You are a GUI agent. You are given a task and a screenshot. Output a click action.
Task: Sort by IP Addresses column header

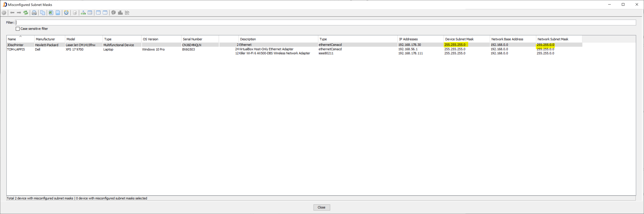coord(408,39)
